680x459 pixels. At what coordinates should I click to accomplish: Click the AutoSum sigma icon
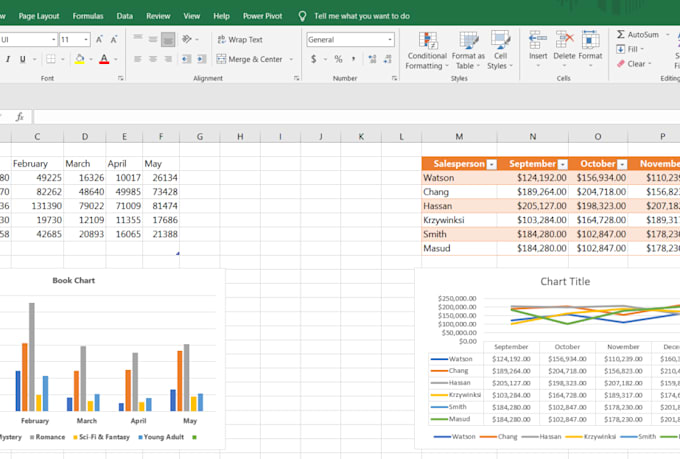click(x=621, y=34)
